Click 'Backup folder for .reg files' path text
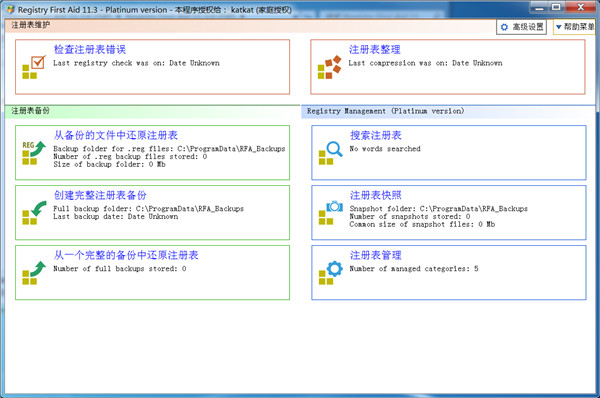 [x=169, y=149]
